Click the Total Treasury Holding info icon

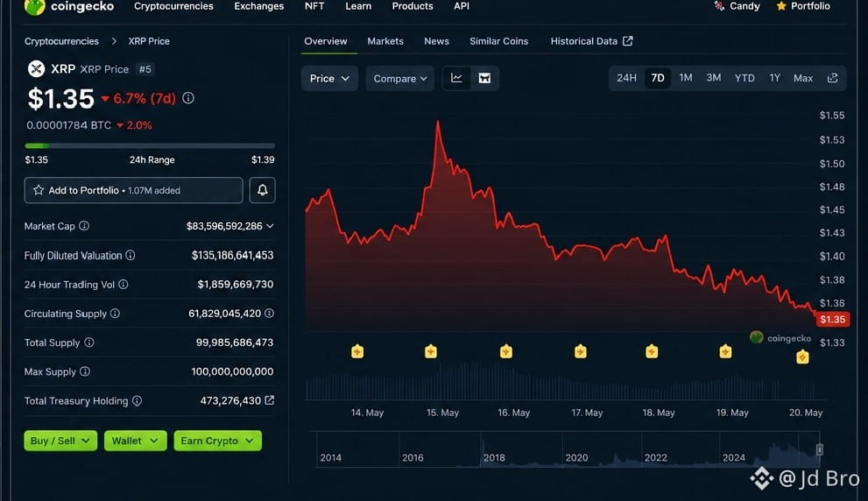137,400
